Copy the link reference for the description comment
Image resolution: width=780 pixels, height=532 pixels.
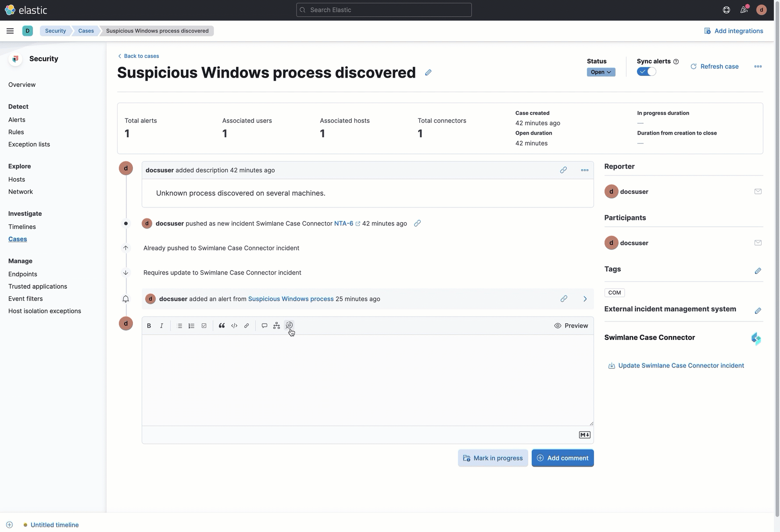[563, 170]
